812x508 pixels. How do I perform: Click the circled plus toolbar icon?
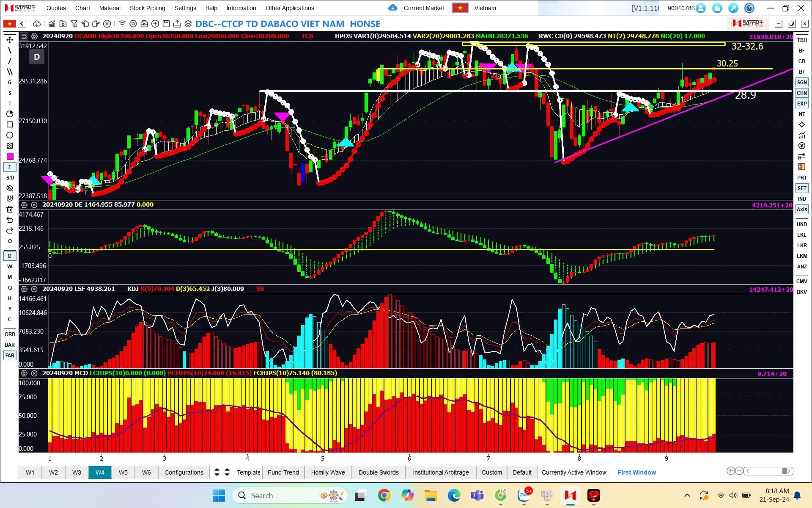155,24
